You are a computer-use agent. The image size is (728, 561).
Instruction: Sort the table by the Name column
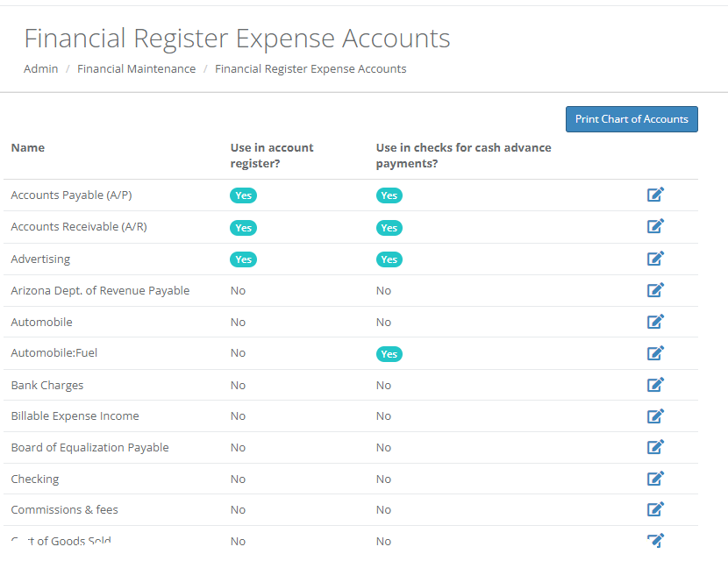click(x=27, y=147)
